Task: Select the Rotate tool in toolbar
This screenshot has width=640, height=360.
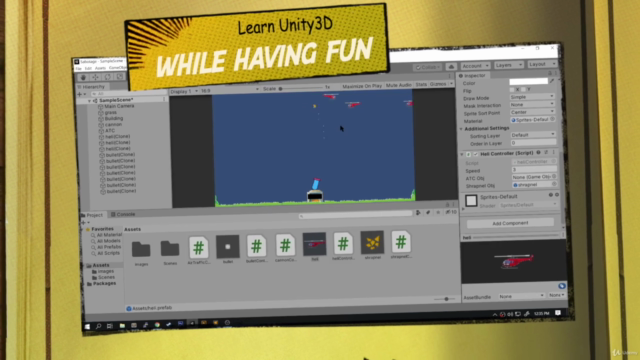Action: 107,77
